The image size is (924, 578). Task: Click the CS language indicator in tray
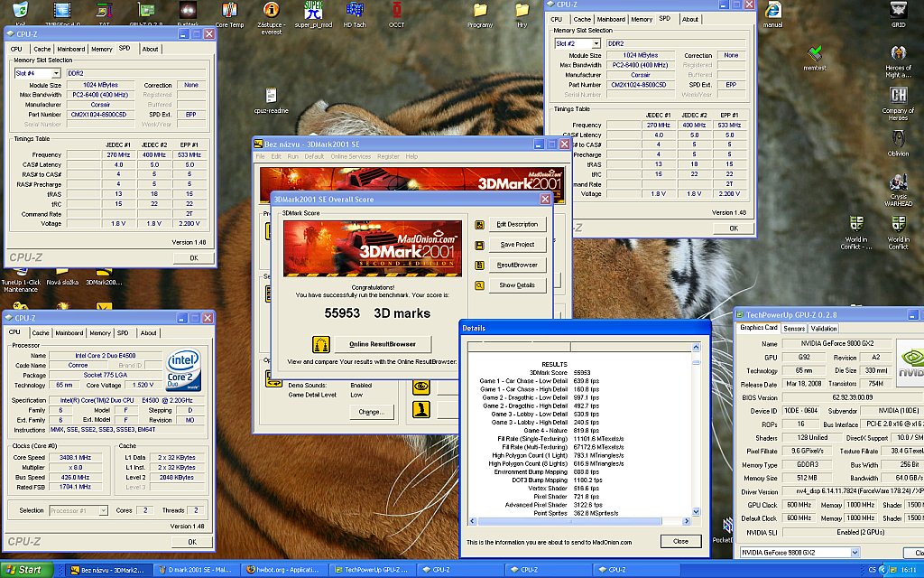point(873,570)
